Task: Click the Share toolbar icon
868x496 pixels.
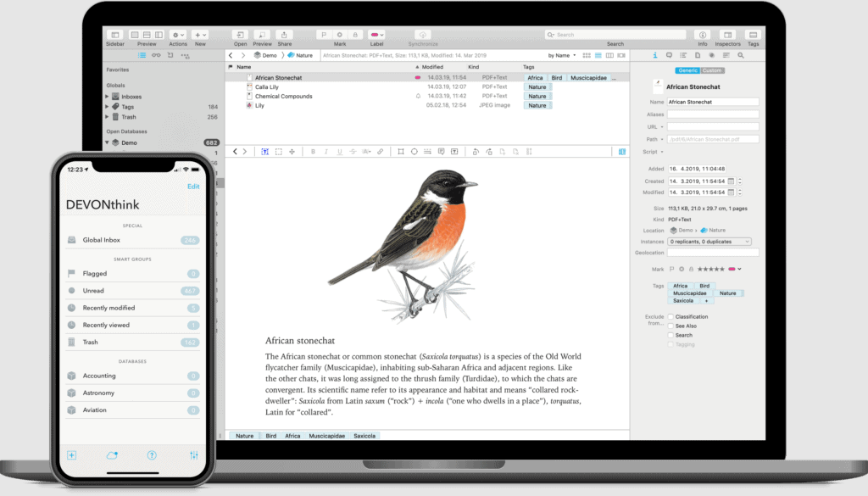Action: (284, 35)
